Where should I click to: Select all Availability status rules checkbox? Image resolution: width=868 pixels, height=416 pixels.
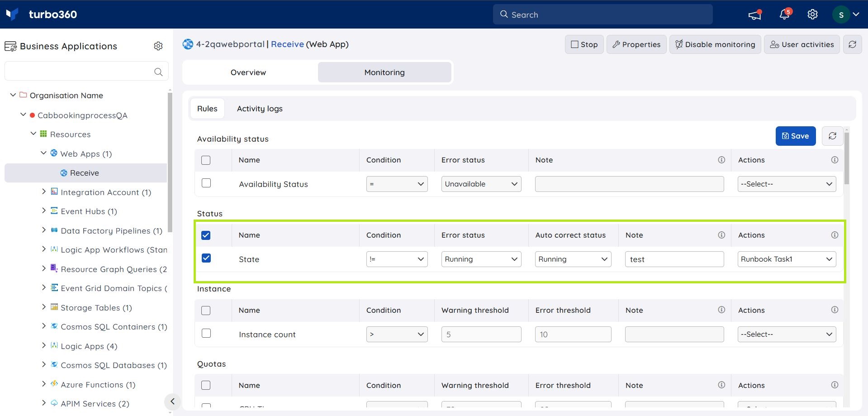[206, 160]
